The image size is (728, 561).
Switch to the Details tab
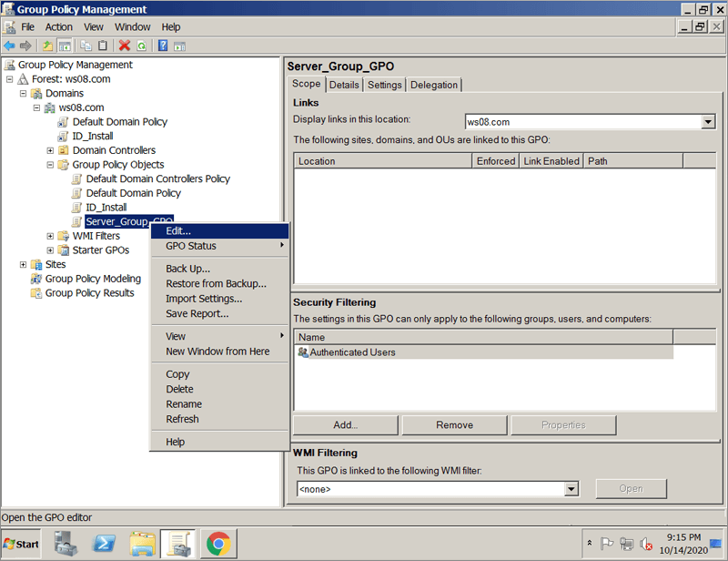tap(344, 85)
